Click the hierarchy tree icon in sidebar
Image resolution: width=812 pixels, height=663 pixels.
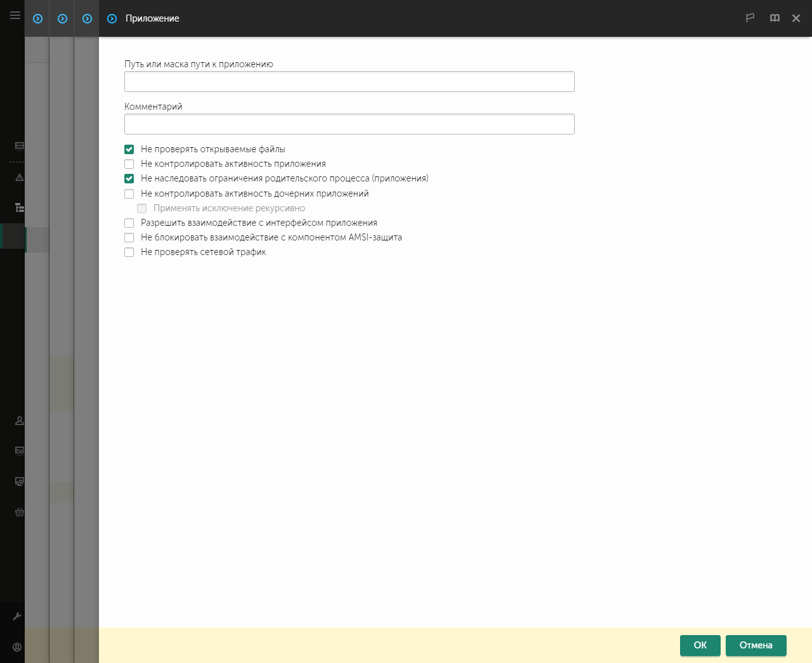click(19, 207)
